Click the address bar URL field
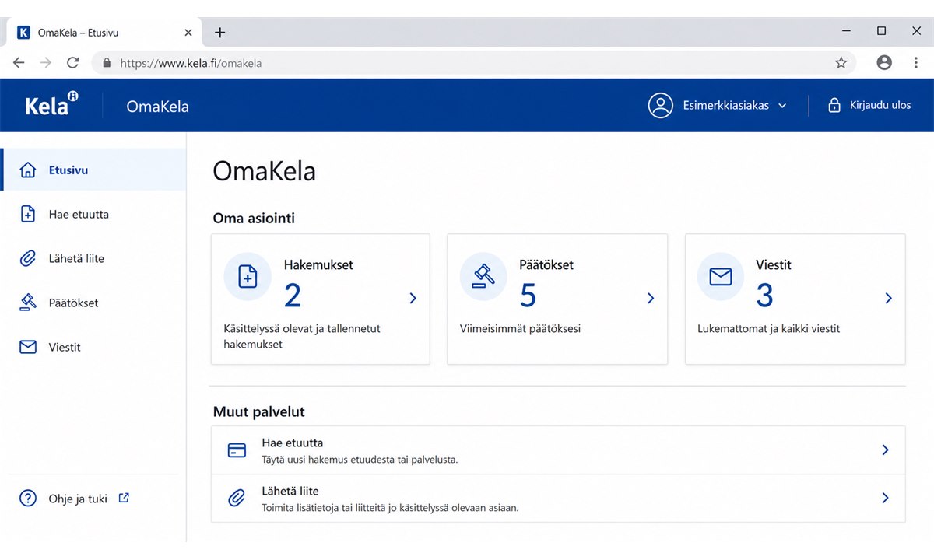Viewport: 934px width, 560px height. point(475,63)
